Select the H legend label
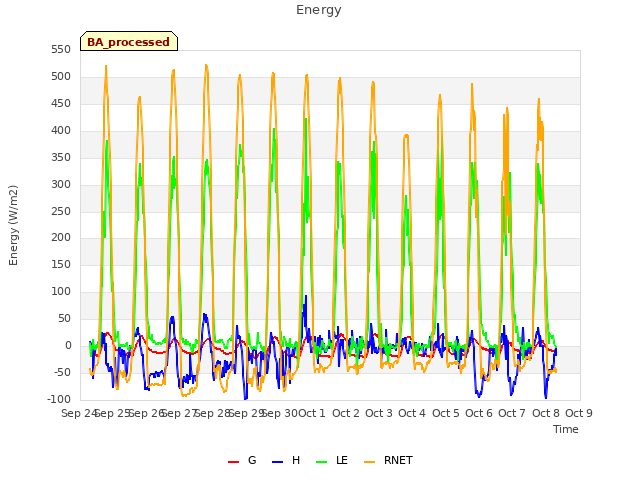640x480 pixels. (x=296, y=460)
